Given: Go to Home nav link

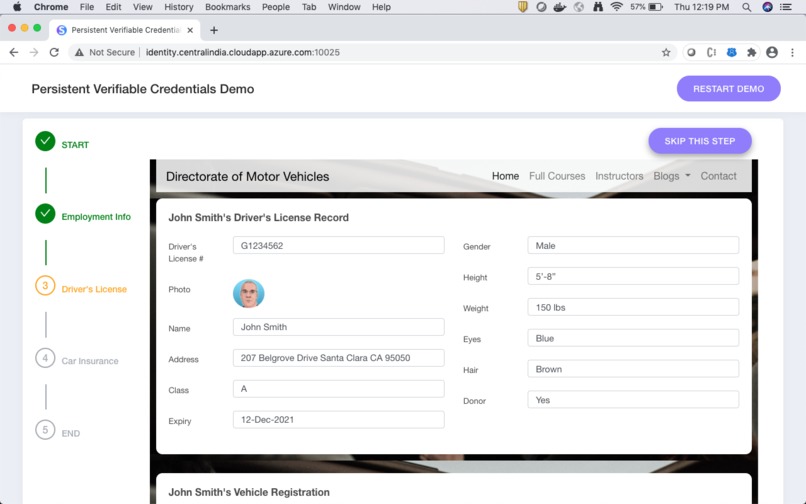Looking at the screenshot, I should tap(505, 176).
